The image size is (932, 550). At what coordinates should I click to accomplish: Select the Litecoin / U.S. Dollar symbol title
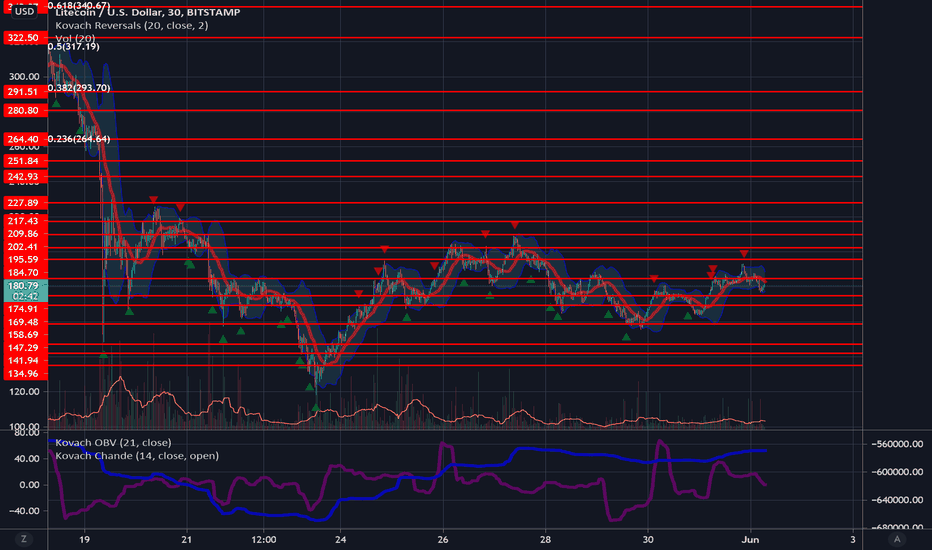pos(147,12)
